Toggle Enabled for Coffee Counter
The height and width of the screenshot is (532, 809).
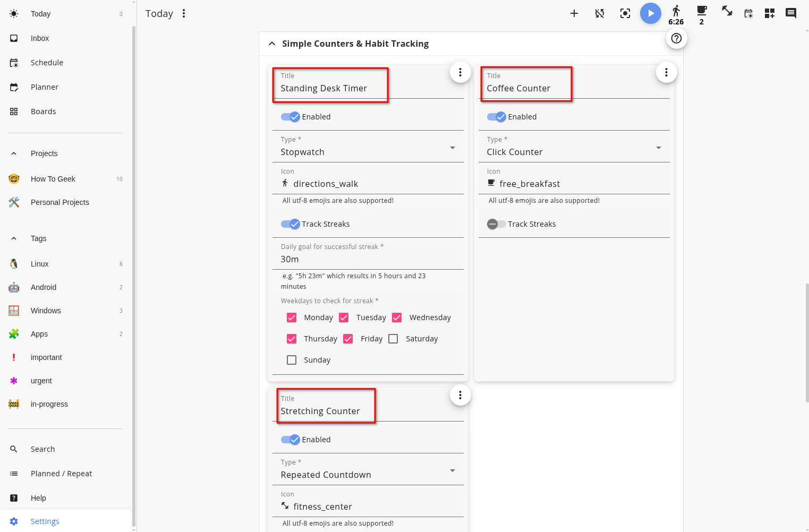[497, 117]
